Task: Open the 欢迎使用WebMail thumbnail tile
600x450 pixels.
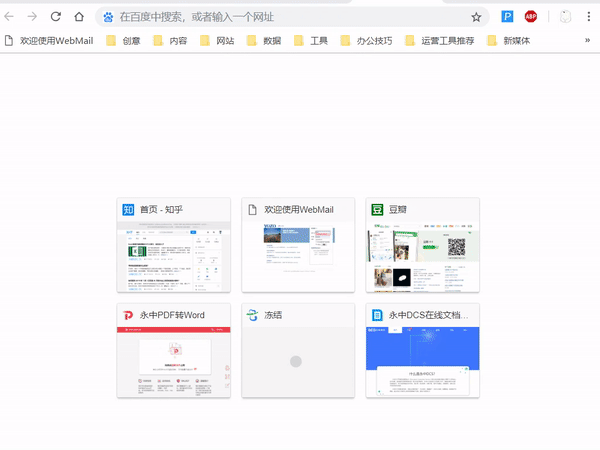Action: (x=298, y=245)
